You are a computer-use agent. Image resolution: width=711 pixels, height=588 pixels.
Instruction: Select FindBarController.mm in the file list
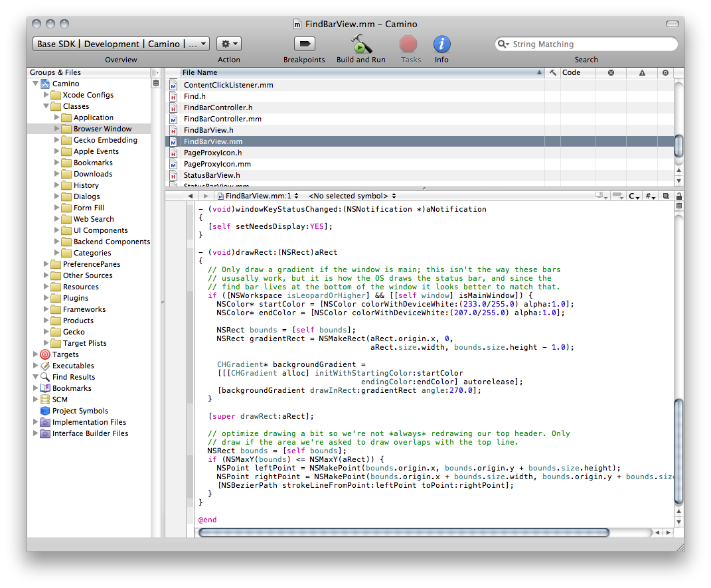pos(222,119)
